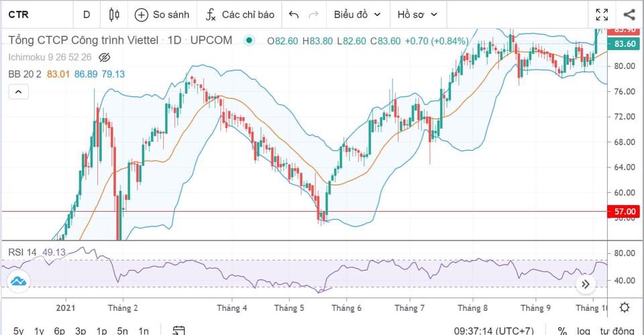The width and height of the screenshot is (644, 335).
Task: Toggle percent scale mode
Action: point(562,330)
